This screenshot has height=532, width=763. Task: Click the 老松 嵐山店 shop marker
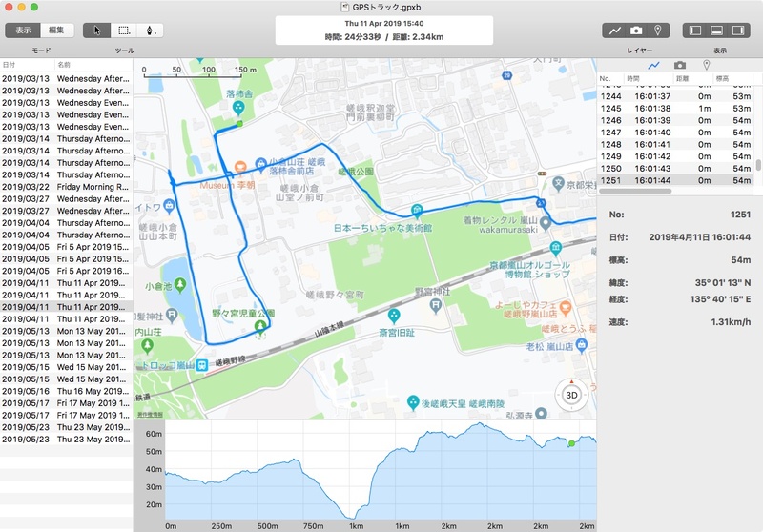click(581, 345)
